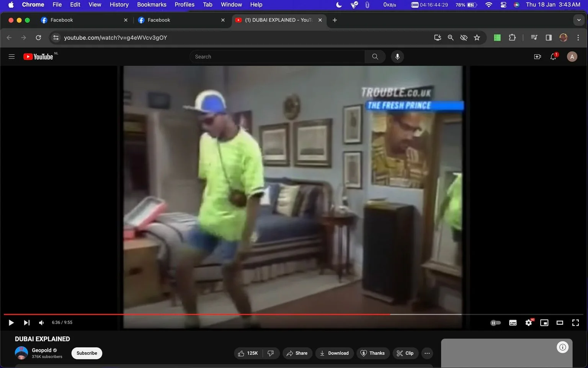Open a new Chrome tab
588x368 pixels.
point(335,20)
